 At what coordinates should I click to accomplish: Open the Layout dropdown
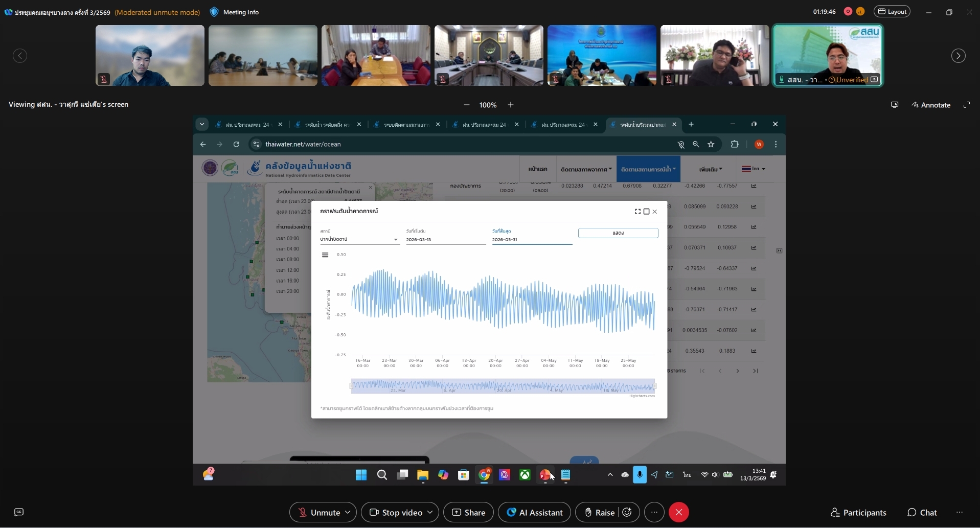pyautogui.click(x=892, y=12)
